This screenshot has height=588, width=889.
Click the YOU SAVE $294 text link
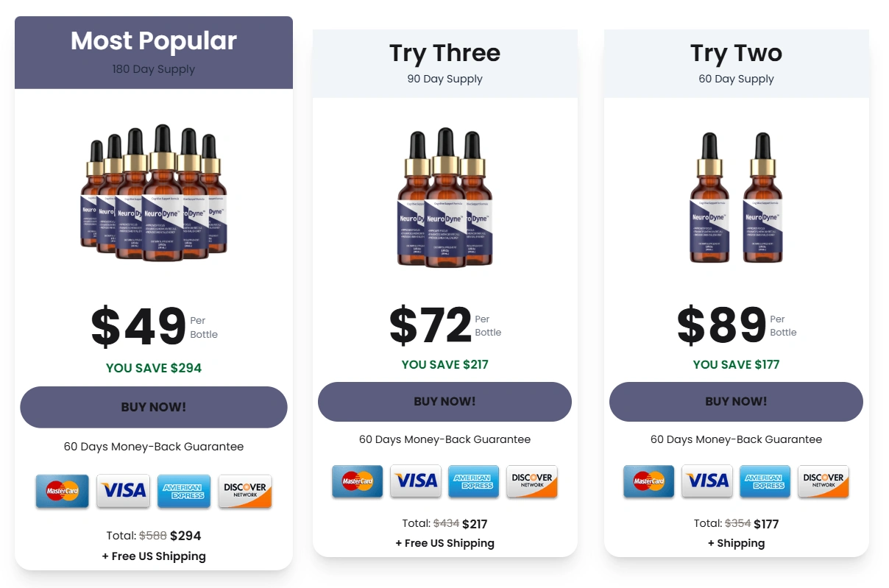pyautogui.click(x=154, y=368)
